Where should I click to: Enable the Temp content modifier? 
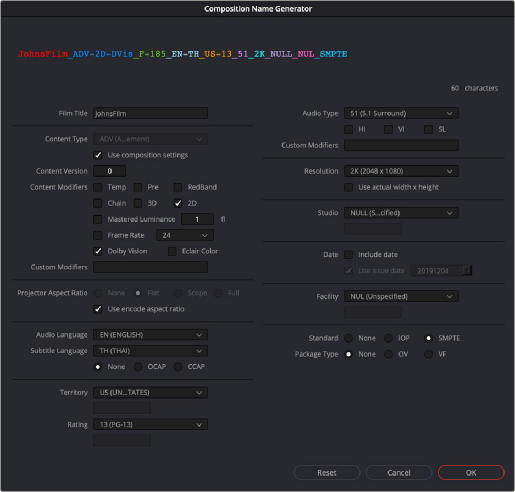(98, 187)
